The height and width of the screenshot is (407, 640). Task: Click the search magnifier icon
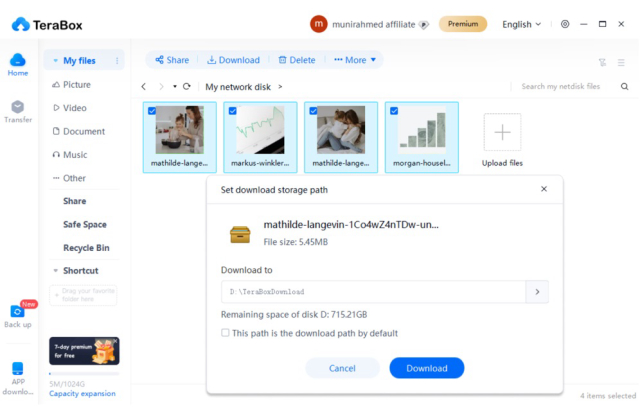(x=624, y=87)
